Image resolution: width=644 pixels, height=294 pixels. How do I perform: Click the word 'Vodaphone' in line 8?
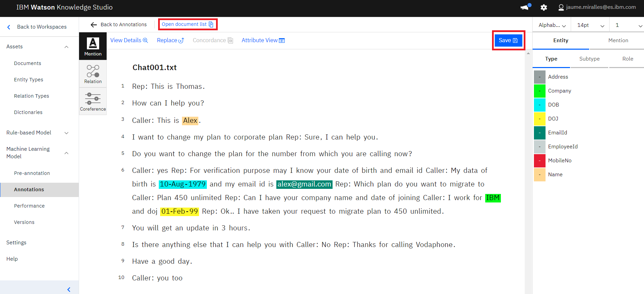point(434,245)
